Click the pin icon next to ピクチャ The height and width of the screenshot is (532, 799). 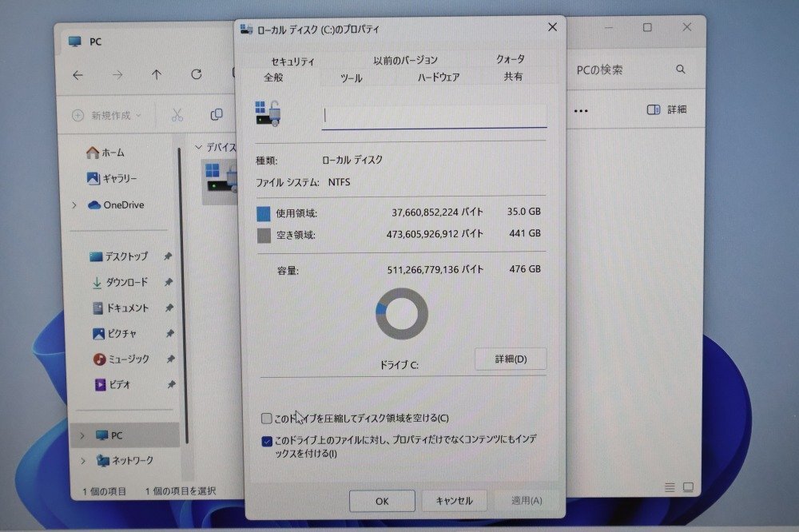pos(169,333)
